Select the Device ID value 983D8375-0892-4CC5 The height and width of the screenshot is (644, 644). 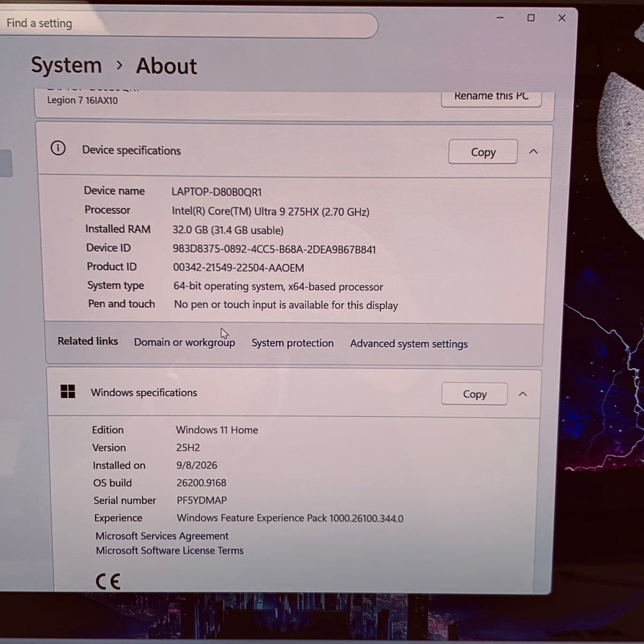274,250
